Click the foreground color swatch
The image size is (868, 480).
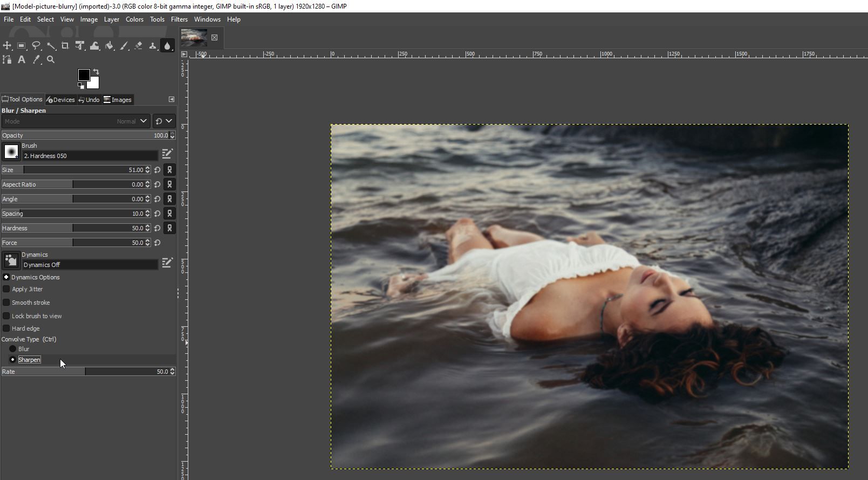tap(84, 75)
